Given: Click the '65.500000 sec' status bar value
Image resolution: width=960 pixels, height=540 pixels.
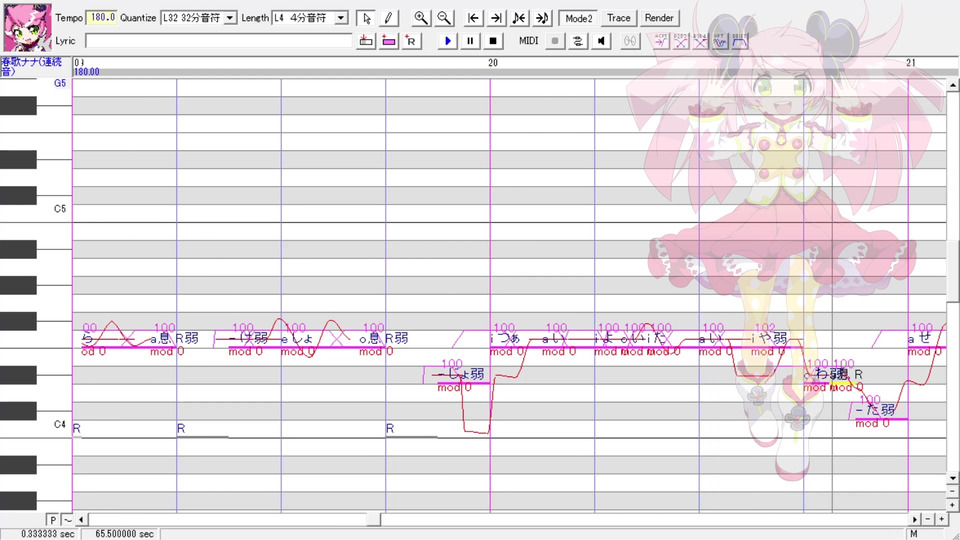Looking at the screenshot, I should (x=124, y=534).
